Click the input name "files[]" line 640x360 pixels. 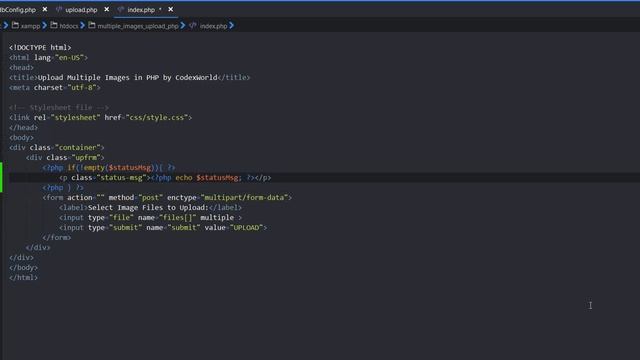click(151, 218)
